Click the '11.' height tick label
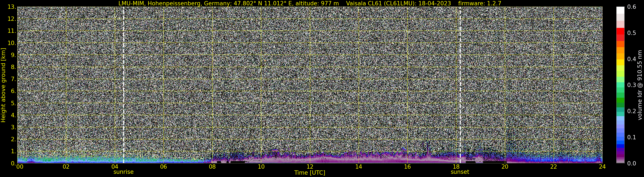 (12, 31)
